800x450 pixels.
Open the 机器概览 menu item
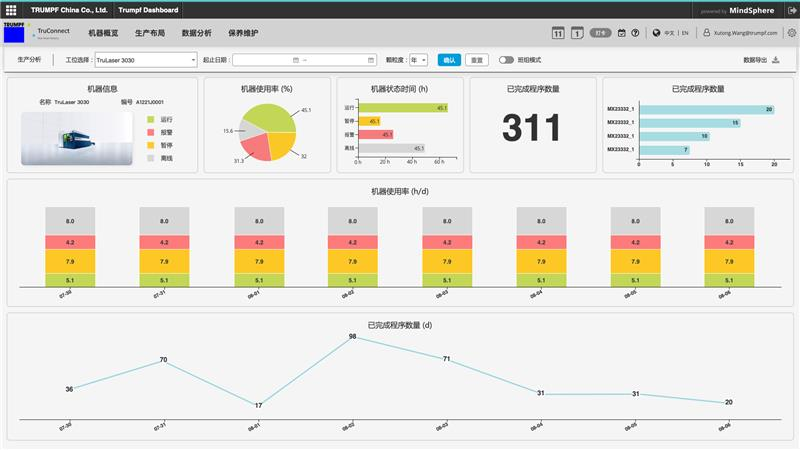point(103,33)
